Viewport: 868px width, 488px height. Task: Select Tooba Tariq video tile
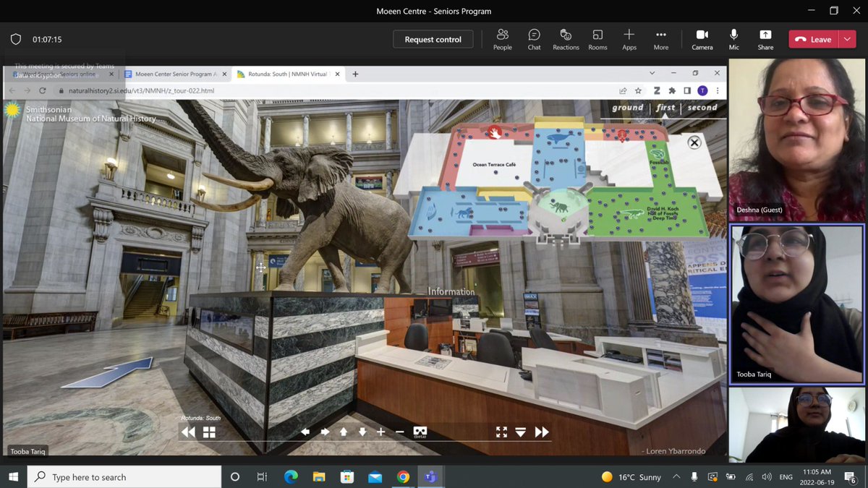796,304
